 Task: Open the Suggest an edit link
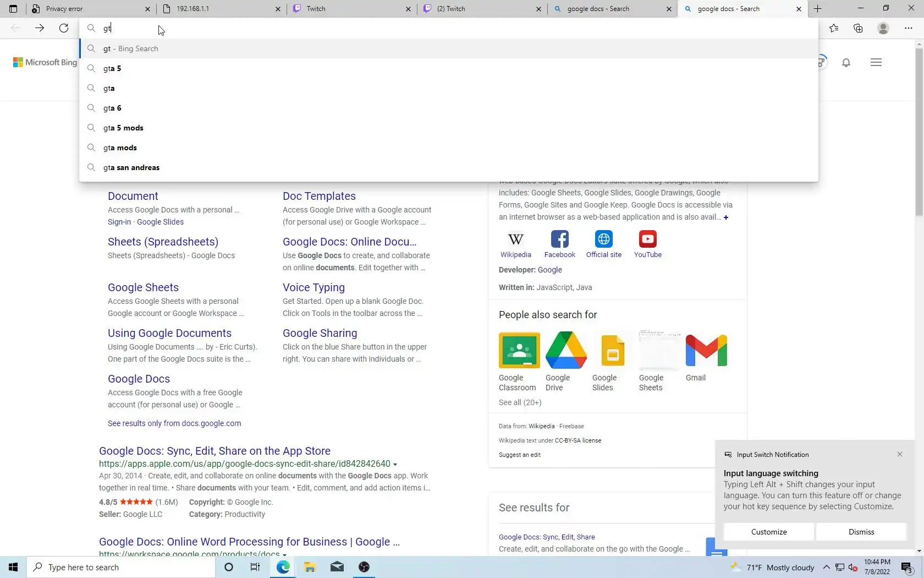(520, 455)
